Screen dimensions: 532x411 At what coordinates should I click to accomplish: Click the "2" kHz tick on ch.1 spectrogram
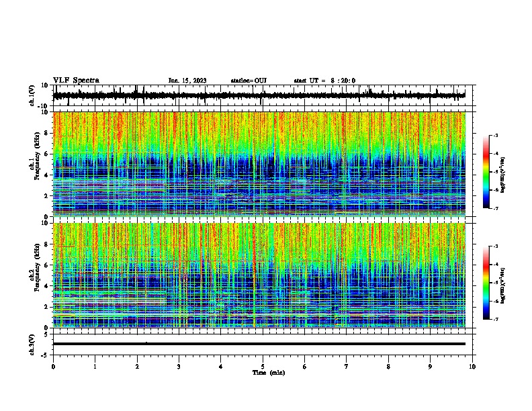[46, 195]
